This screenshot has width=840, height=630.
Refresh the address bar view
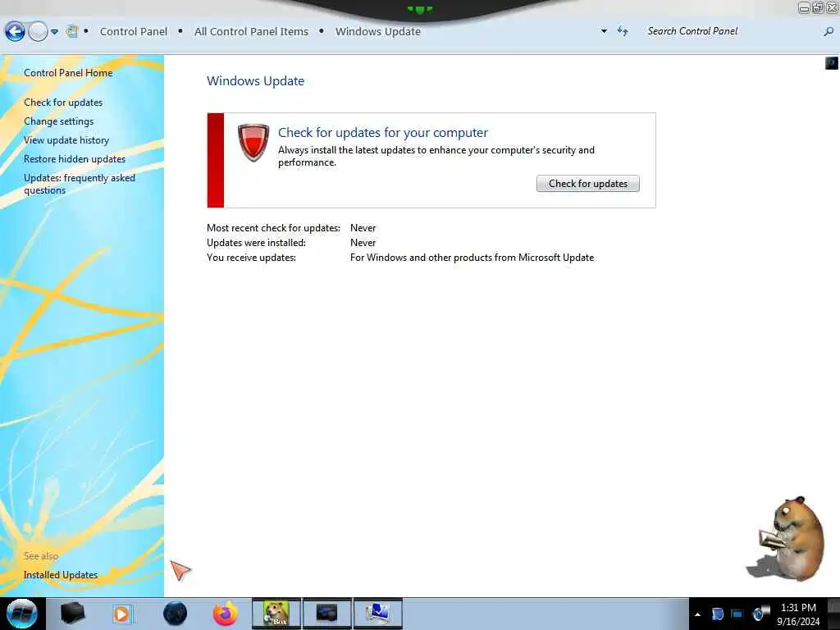pyautogui.click(x=623, y=31)
